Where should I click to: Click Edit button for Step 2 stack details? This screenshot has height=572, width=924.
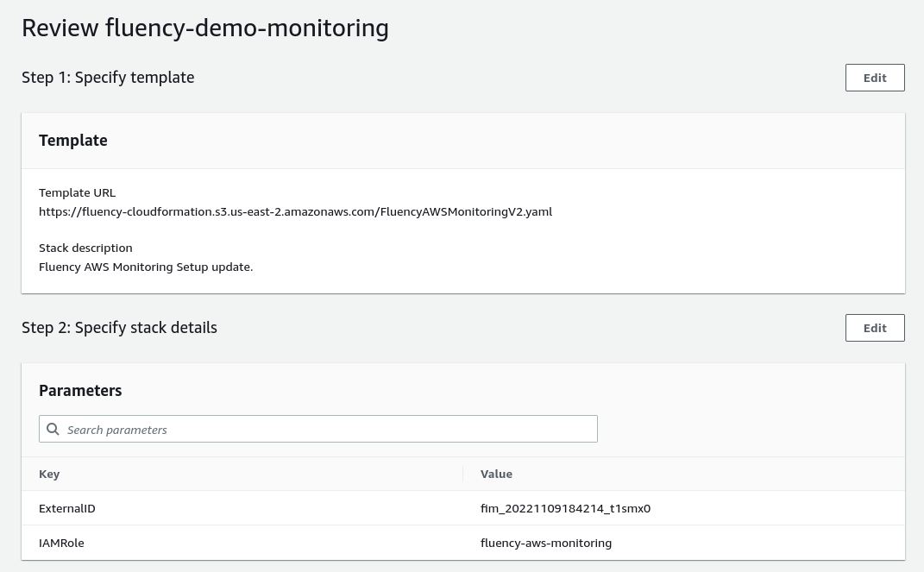pos(875,328)
